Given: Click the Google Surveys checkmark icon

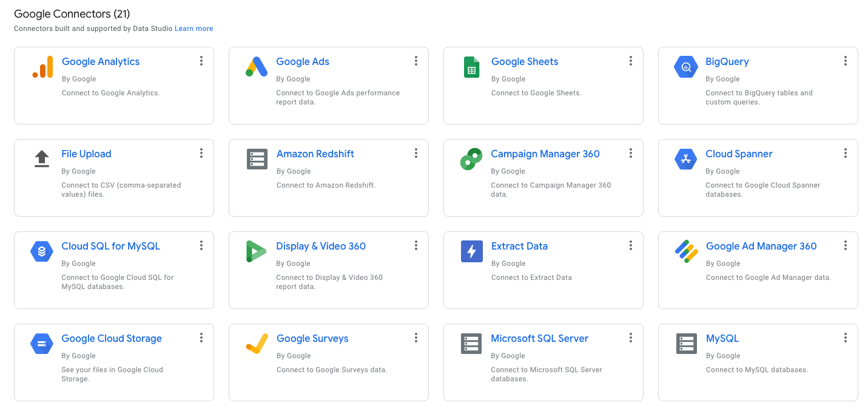Looking at the screenshot, I should coord(257,344).
